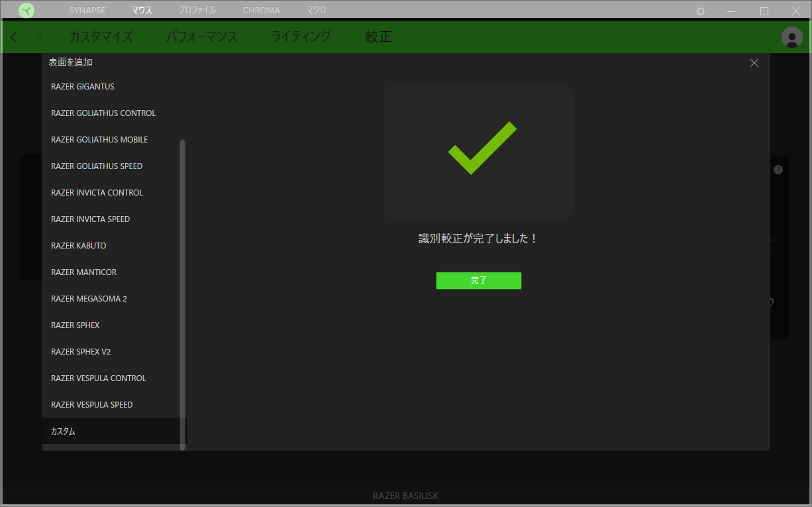The width and height of the screenshot is (812, 507).
Task: Open settings via the gear icon
Action: pos(701,11)
